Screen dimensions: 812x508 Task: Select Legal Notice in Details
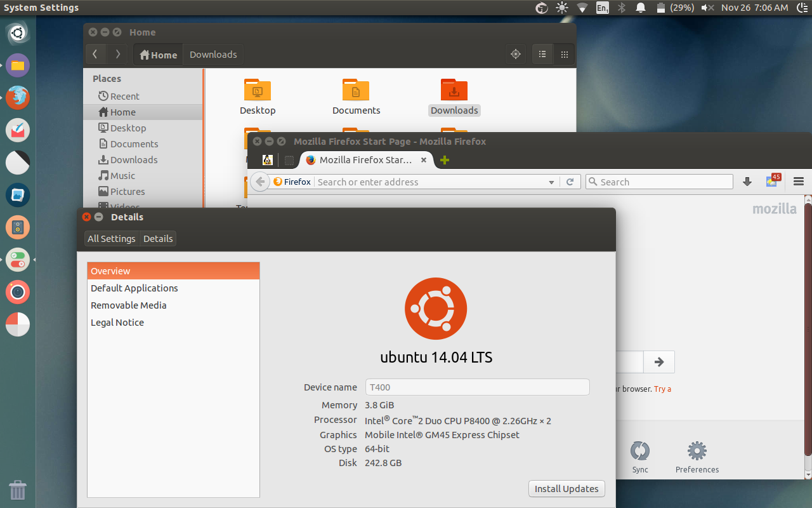click(x=173, y=323)
